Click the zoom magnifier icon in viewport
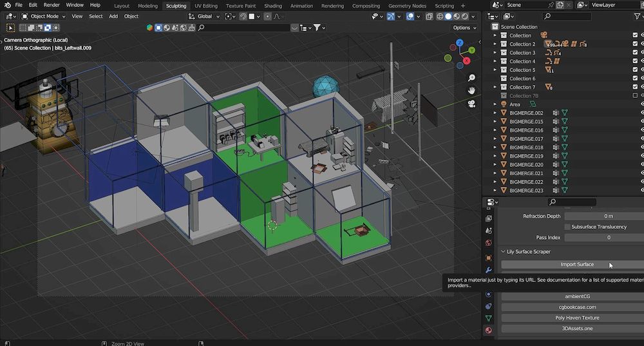The width and height of the screenshot is (644, 346). [471, 78]
